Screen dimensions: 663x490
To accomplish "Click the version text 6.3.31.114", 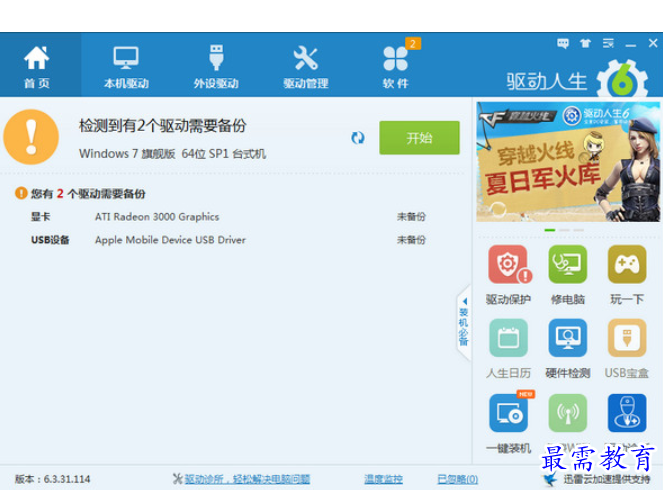I will 67,479.
